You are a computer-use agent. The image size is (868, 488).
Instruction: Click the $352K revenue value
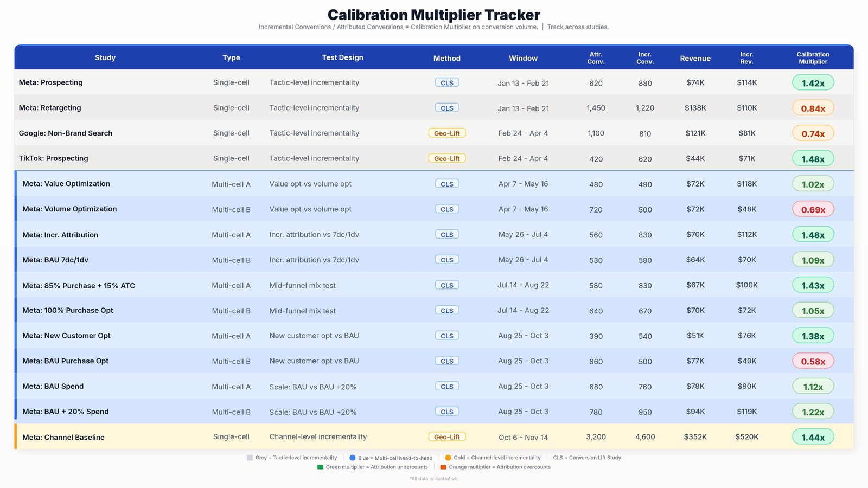pyautogui.click(x=695, y=437)
